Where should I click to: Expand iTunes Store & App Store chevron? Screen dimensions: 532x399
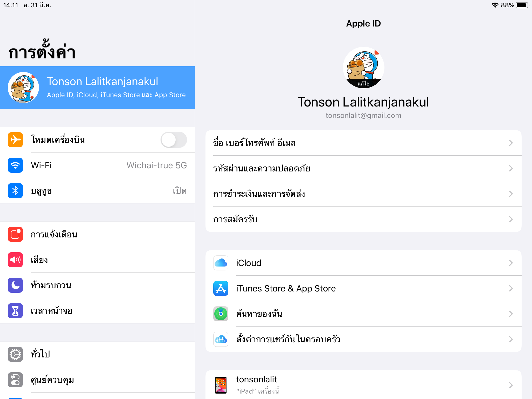[x=511, y=288]
